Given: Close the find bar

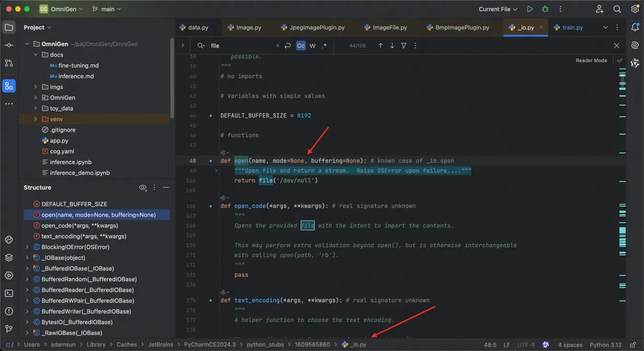Looking at the screenshot, I should pyautogui.click(x=617, y=46).
